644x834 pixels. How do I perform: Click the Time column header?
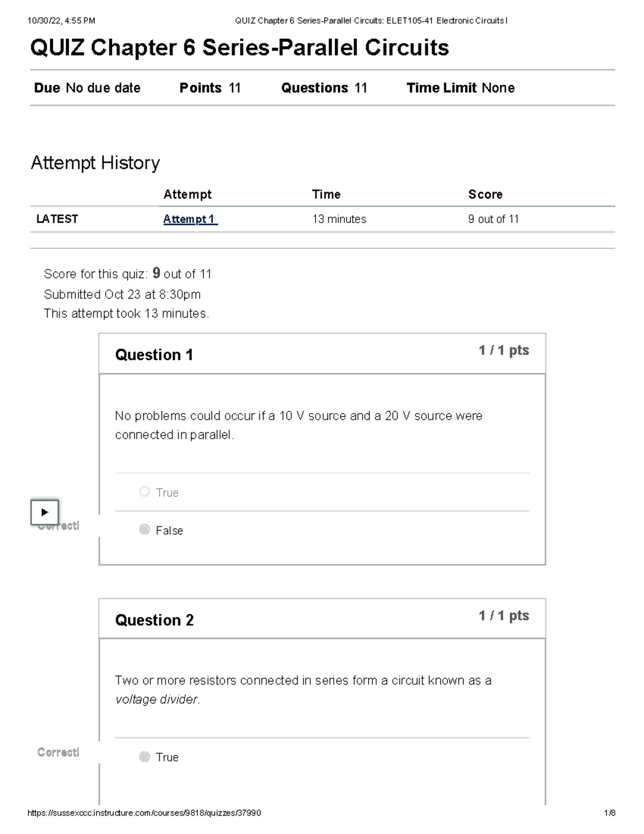coord(326,194)
